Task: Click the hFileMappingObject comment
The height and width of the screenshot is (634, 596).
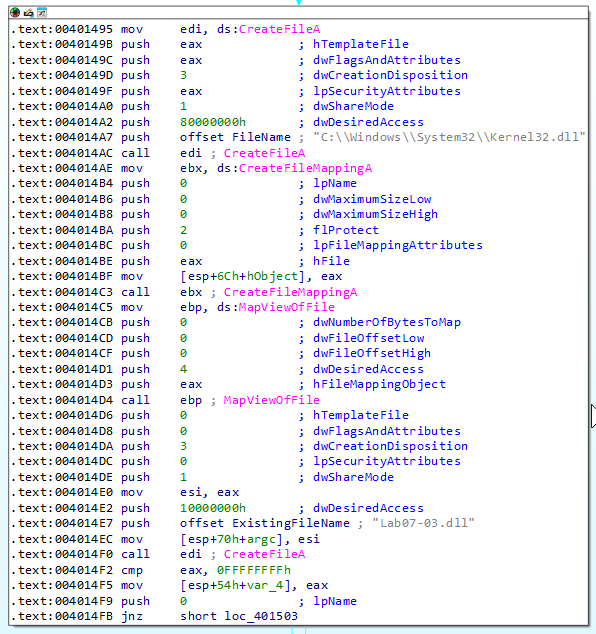Action: tap(379, 385)
